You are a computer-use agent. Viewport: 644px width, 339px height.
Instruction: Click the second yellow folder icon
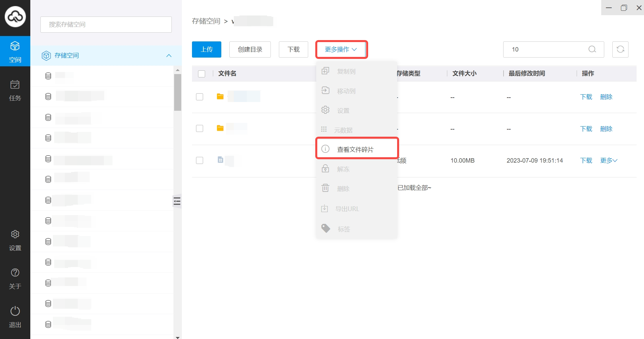(x=220, y=128)
